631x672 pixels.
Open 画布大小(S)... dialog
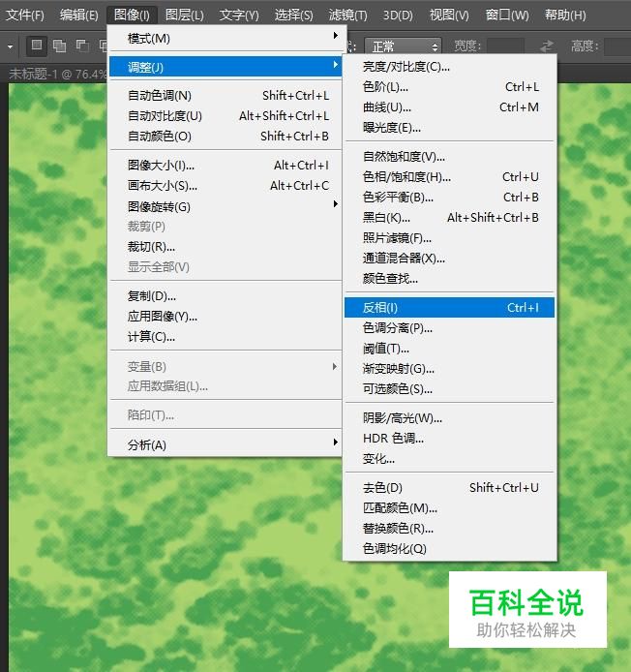(x=225, y=186)
